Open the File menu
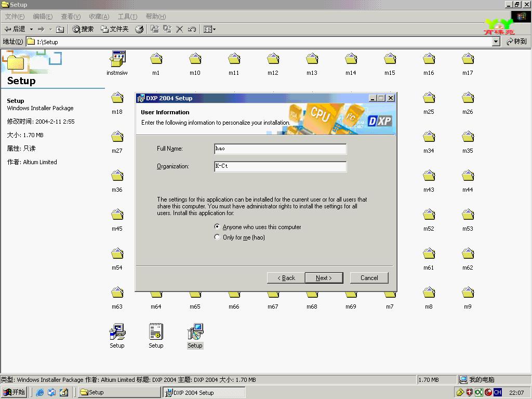 pyautogui.click(x=15, y=17)
